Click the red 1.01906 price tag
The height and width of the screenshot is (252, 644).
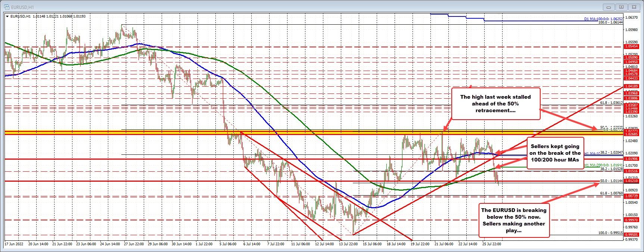pos(631,159)
